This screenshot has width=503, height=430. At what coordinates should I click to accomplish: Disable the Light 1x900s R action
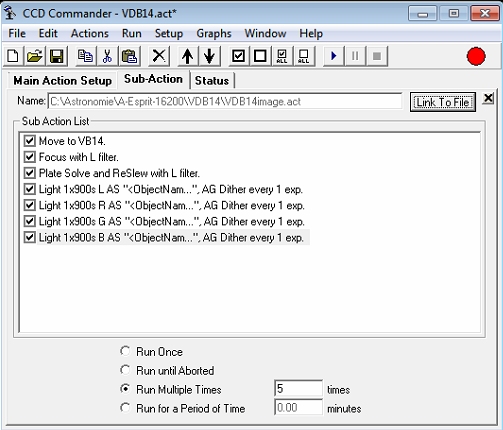[x=30, y=205]
